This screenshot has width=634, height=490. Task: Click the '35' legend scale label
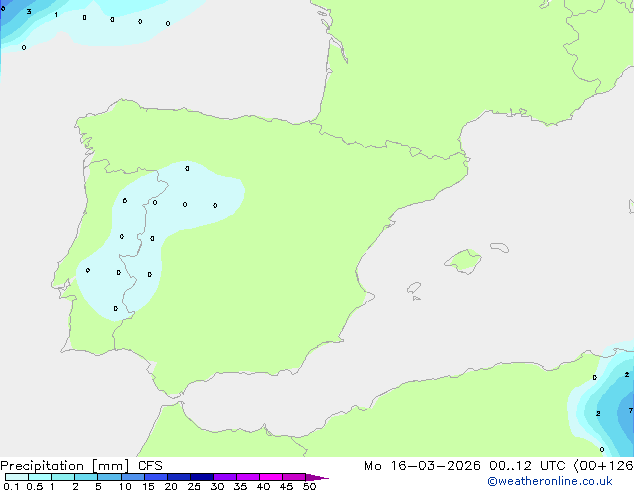pos(240,486)
